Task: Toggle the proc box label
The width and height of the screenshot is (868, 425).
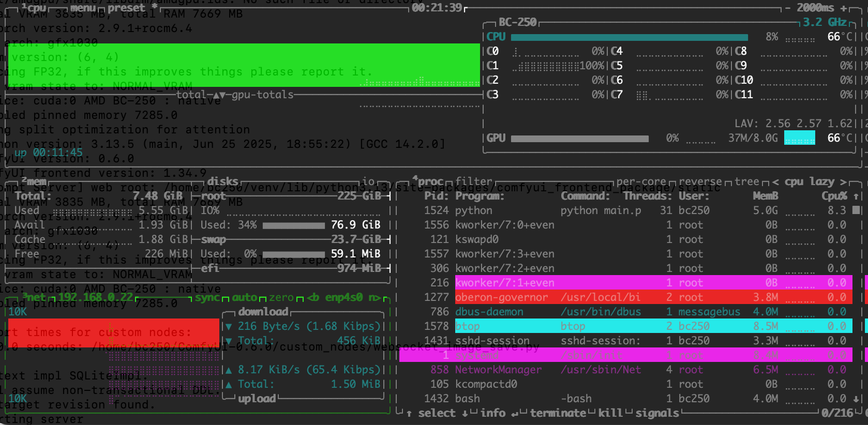Action: coord(428,181)
